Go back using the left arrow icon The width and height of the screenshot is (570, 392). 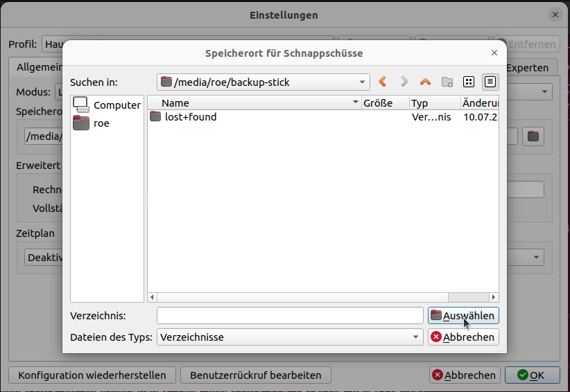(x=383, y=82)
